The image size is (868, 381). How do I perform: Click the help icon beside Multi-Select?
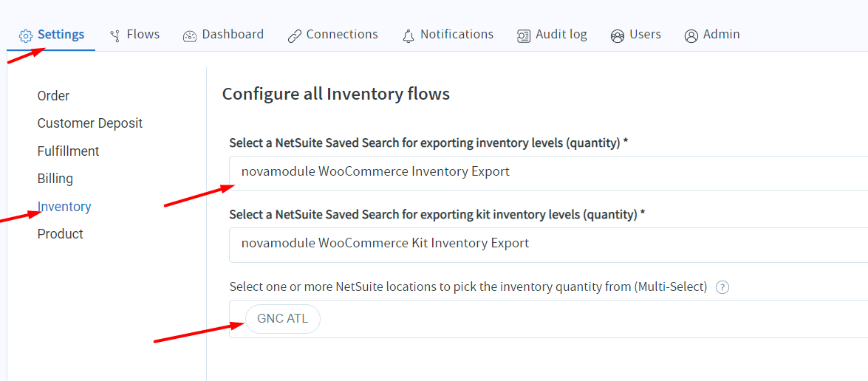722,287
